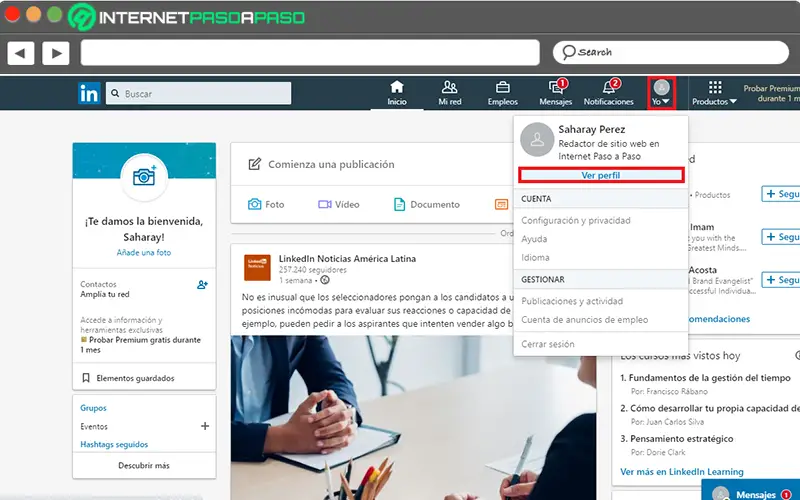Open the Mensajes chat bar at bottom

tap(751, 491)
